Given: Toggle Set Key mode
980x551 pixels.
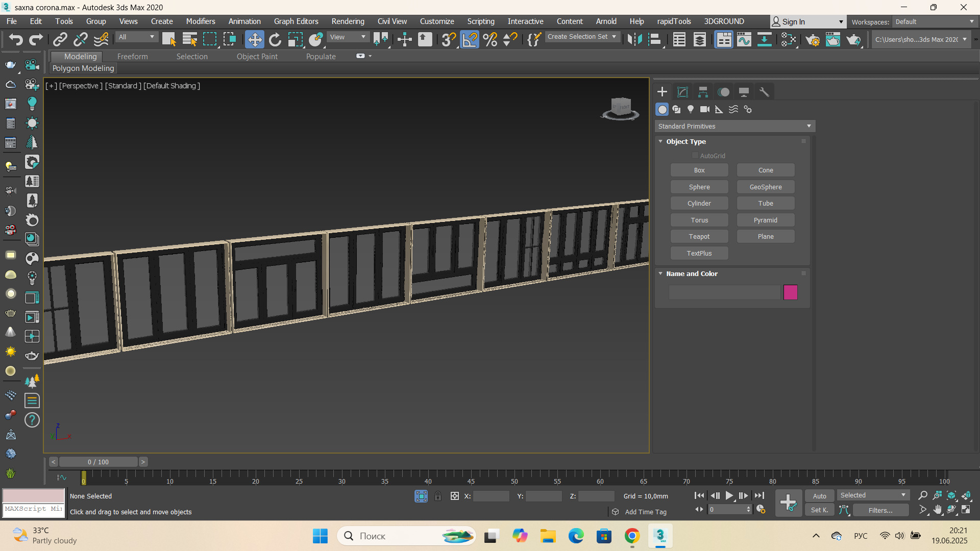Looking at the screenshot, I should tap(820, 510).
